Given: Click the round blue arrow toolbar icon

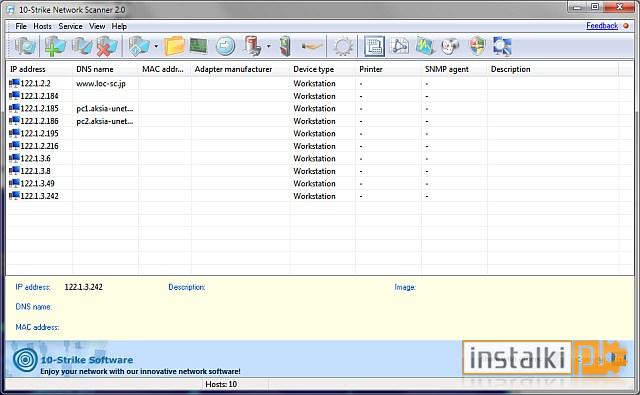Looking at the screenshot, I should coord(225,46).
